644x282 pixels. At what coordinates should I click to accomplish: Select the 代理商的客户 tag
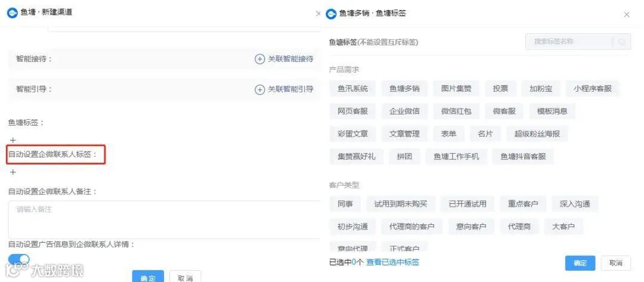412,227
